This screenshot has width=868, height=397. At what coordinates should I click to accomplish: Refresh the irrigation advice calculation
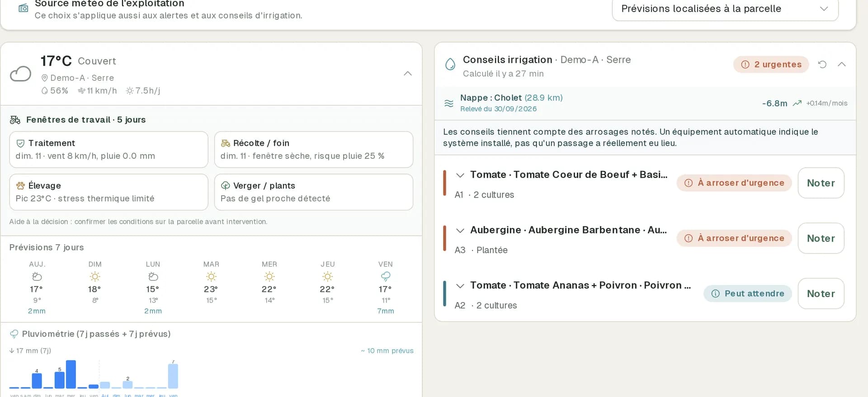point(822,65)
